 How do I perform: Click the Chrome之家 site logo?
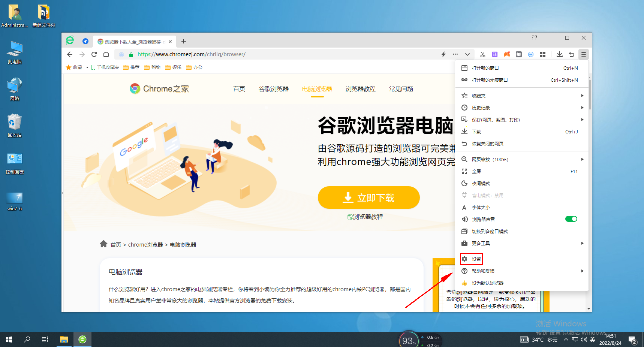[x=159, y=89]
